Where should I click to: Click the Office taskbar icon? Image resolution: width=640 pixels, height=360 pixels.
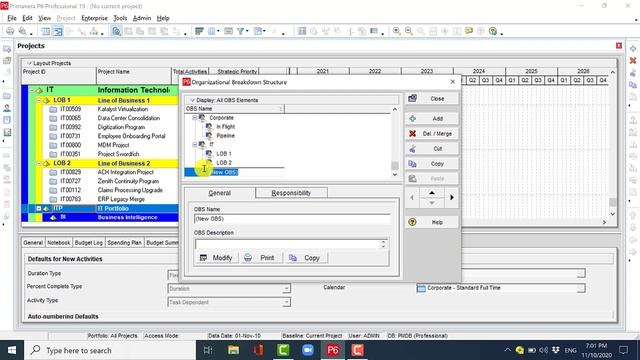(x=258, y=350)
